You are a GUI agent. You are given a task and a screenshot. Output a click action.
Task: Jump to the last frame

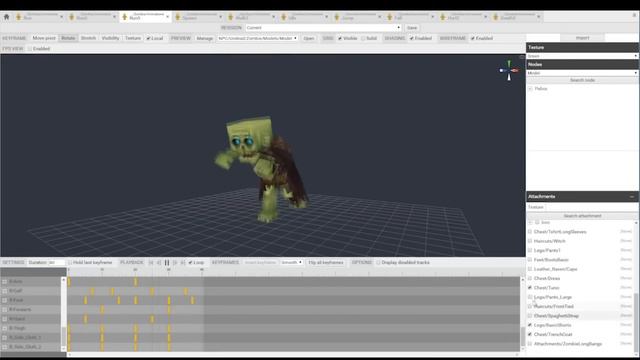click(183, 262)
